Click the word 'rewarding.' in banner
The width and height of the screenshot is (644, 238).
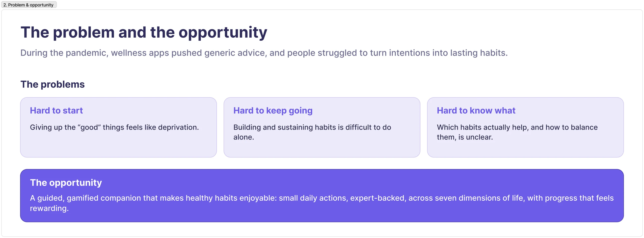[x=49, y=209]
